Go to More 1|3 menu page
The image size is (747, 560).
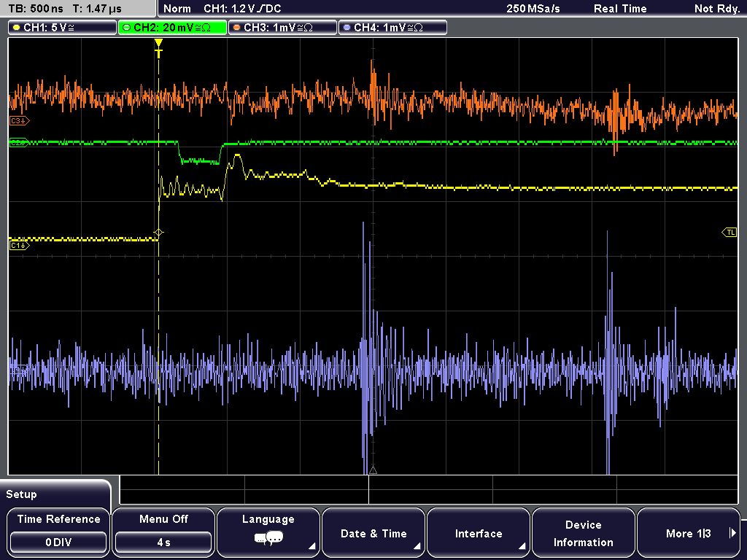pyautogui.click(x=689, y=532)
